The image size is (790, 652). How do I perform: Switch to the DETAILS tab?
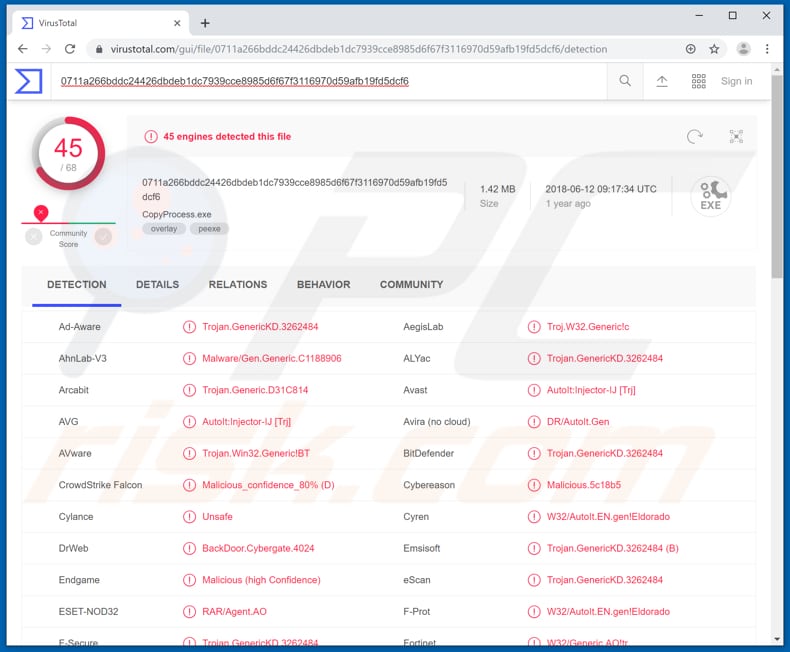157,285
